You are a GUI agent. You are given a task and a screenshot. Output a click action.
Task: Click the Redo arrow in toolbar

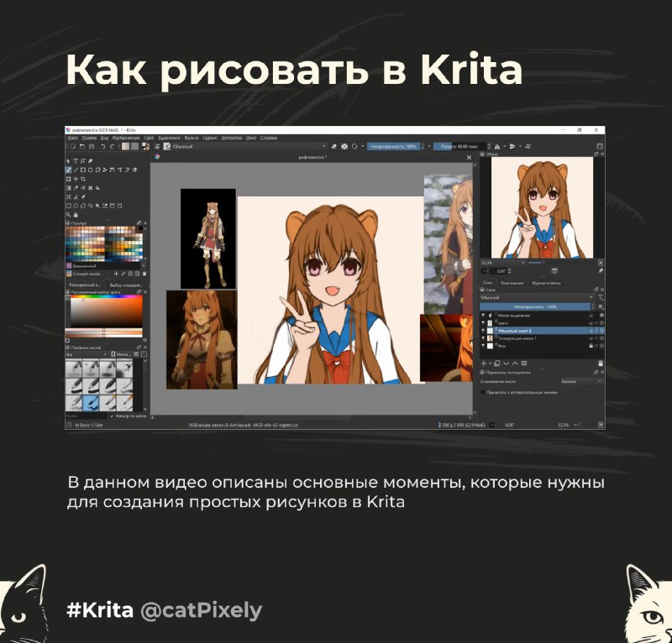pos(112,147)
